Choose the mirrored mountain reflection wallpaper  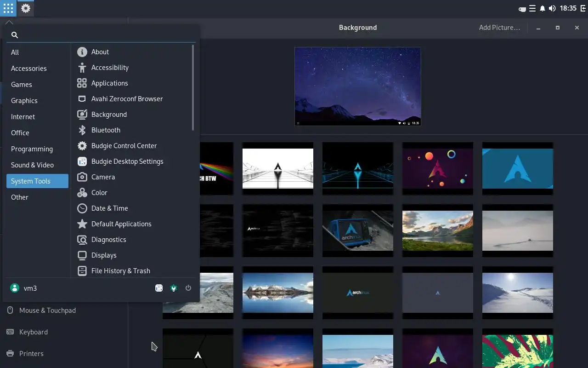[x=278, y=293]
